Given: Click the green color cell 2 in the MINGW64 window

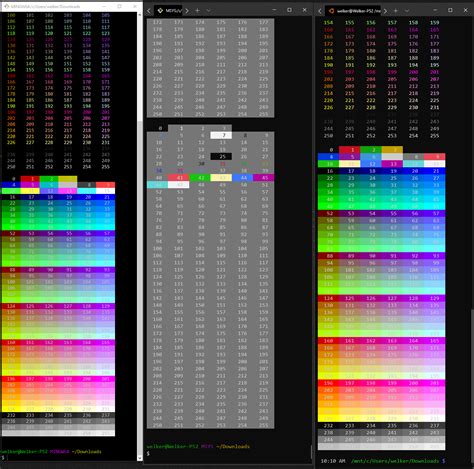Looking at the screenshot, I should point(49,179).
